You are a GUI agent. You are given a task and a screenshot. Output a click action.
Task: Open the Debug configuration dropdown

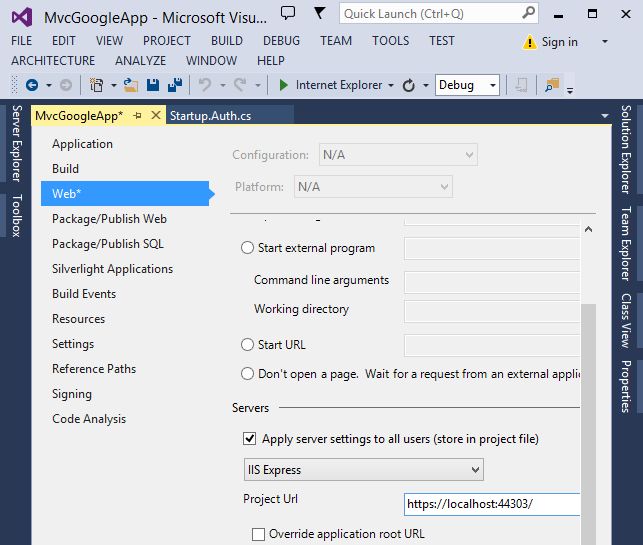[467, 85]
